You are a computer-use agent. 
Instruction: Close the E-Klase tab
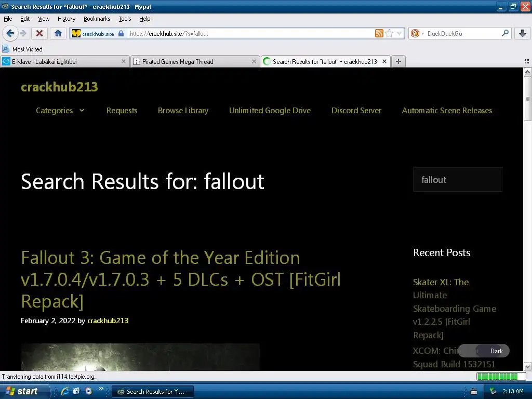(124, 61)
